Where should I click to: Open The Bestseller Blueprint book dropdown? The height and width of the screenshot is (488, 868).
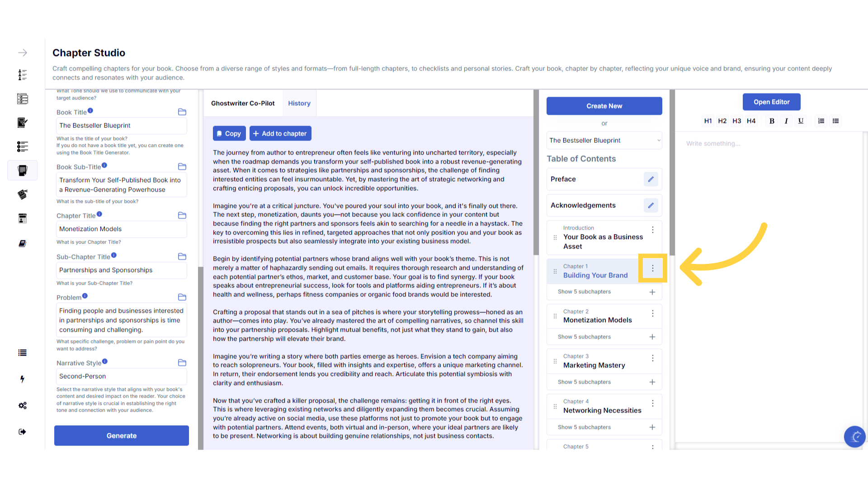(604, 141)
